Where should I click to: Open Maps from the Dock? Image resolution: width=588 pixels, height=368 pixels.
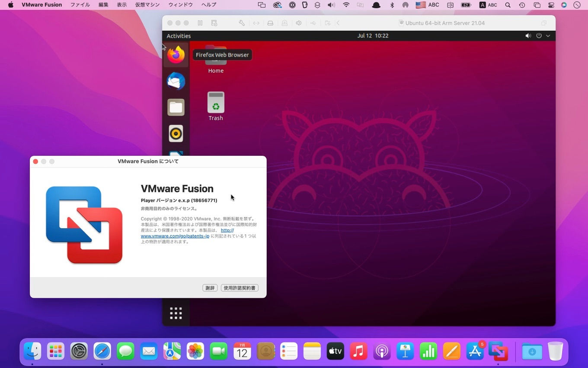[x=172, y=351]
